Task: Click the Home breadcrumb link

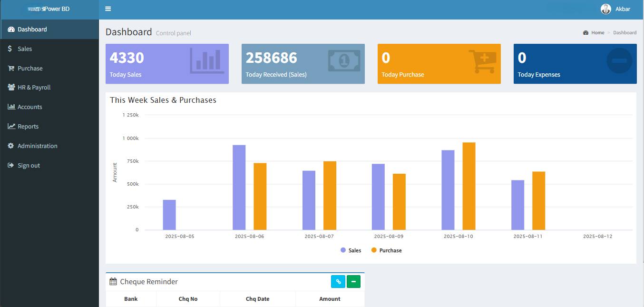Action: tap(597, 33)
